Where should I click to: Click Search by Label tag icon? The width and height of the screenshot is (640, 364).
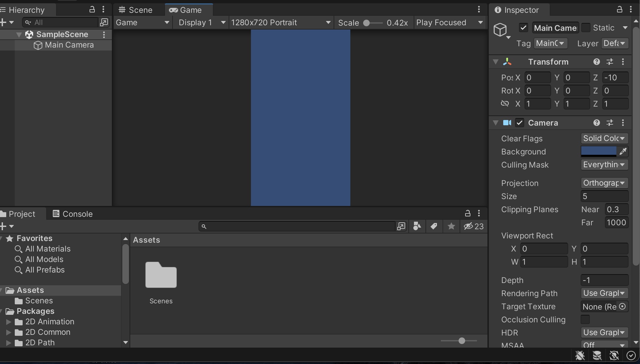click(x=434, y=226)
